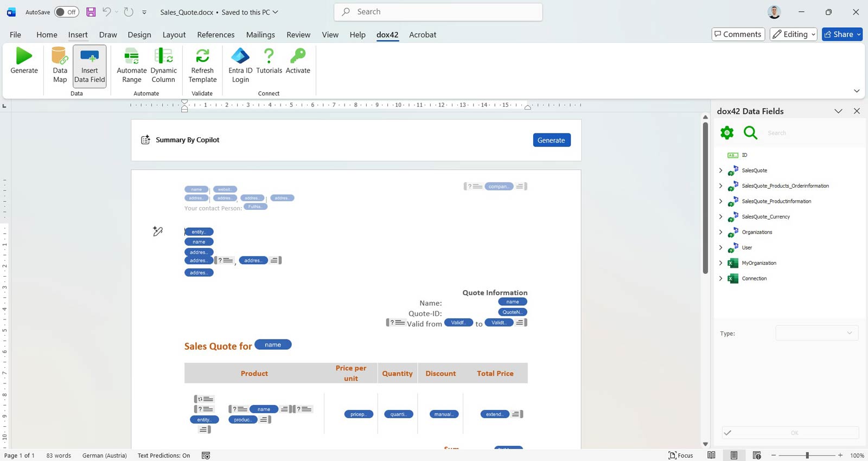
Task: Open the dox42 Data Fields pane options chevron
Action: (838, 111)
